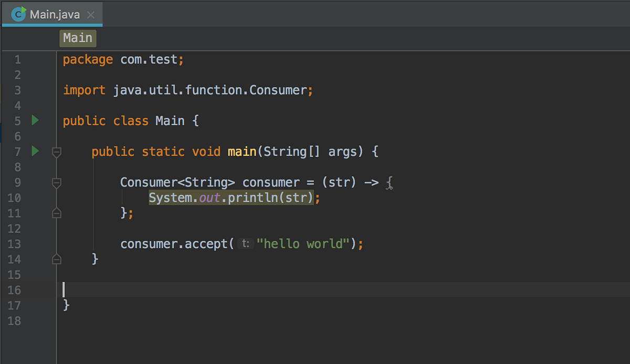Image resolution: width=630 pixels, height=364 pixels.
Task: Select the Main.java tab
Action: pyautogui.click(x=52, y=14)
